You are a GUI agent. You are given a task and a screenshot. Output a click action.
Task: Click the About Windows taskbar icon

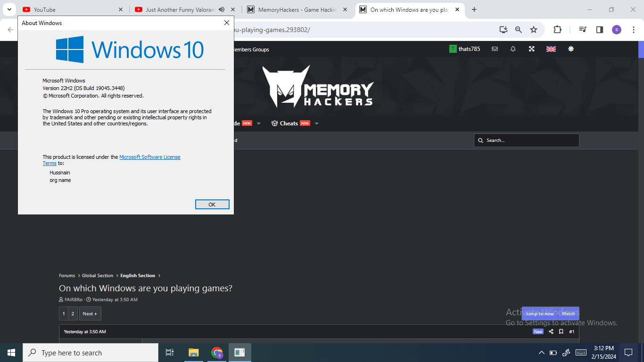coord(240,353)
